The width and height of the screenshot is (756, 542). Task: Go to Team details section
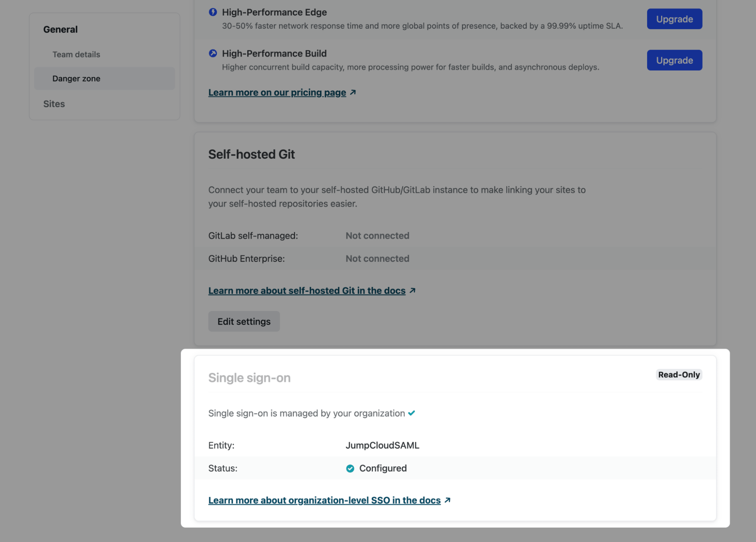click(76, 54)
